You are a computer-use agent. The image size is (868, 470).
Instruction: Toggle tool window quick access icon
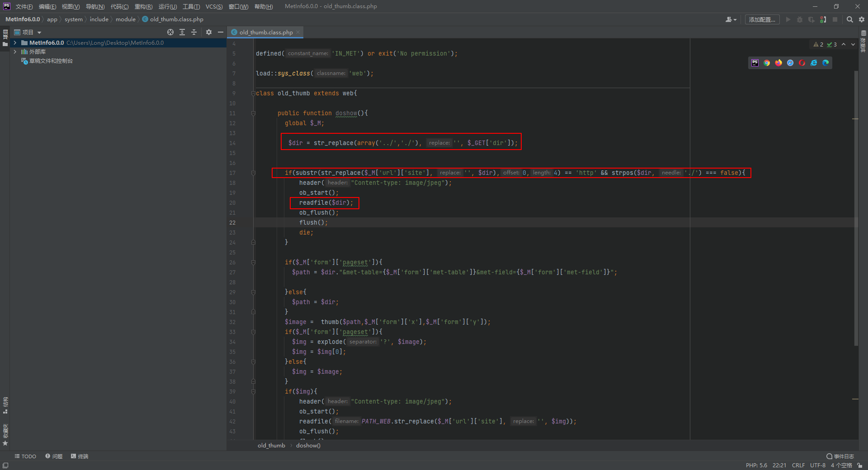5,465
